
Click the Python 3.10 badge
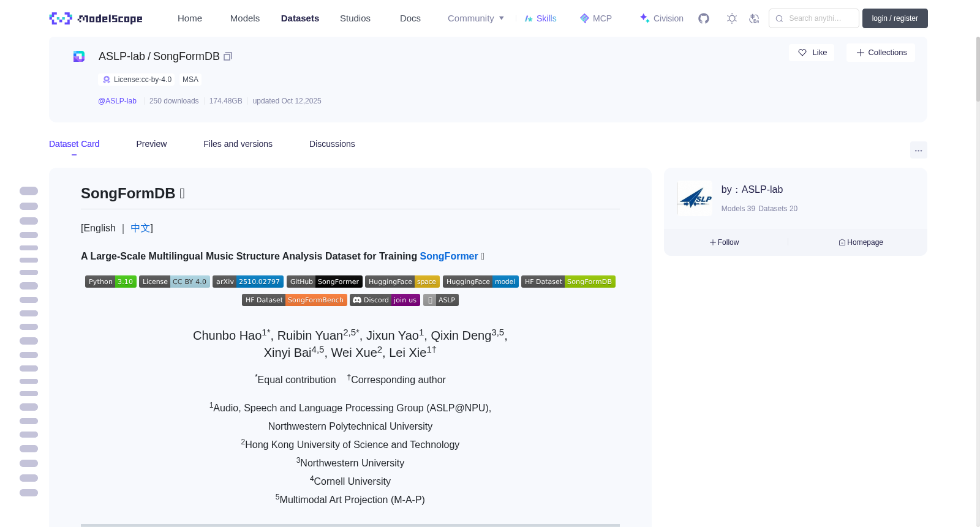pyautogui.click(x=111, y=282)
